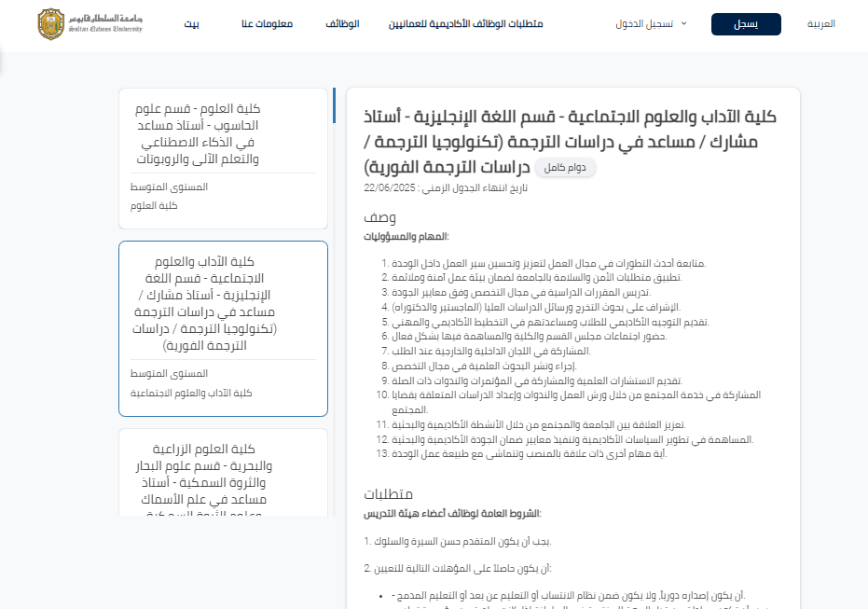Select الوظائف in the top navigation
The image size is (868, 609).
click(x=342, y=24)
